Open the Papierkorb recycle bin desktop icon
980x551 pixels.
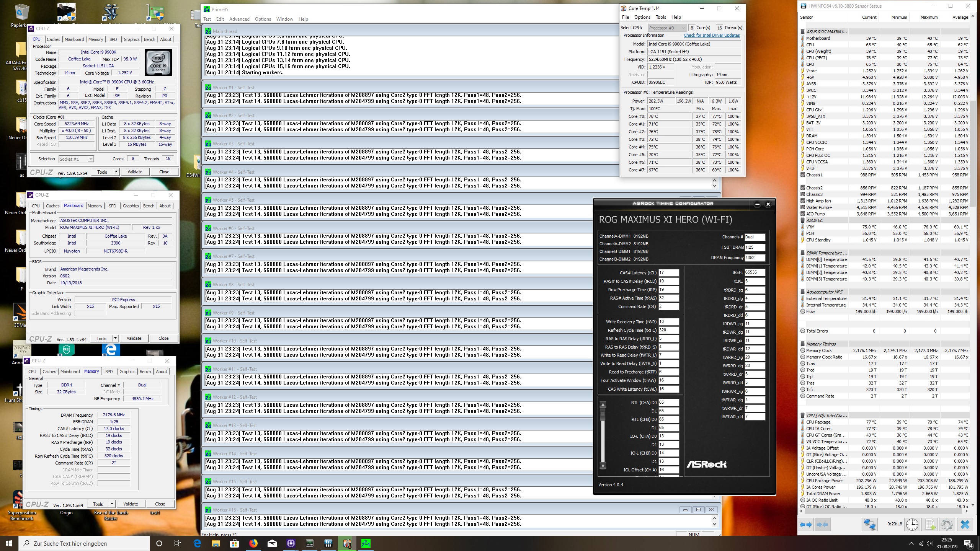pos(21,16)
